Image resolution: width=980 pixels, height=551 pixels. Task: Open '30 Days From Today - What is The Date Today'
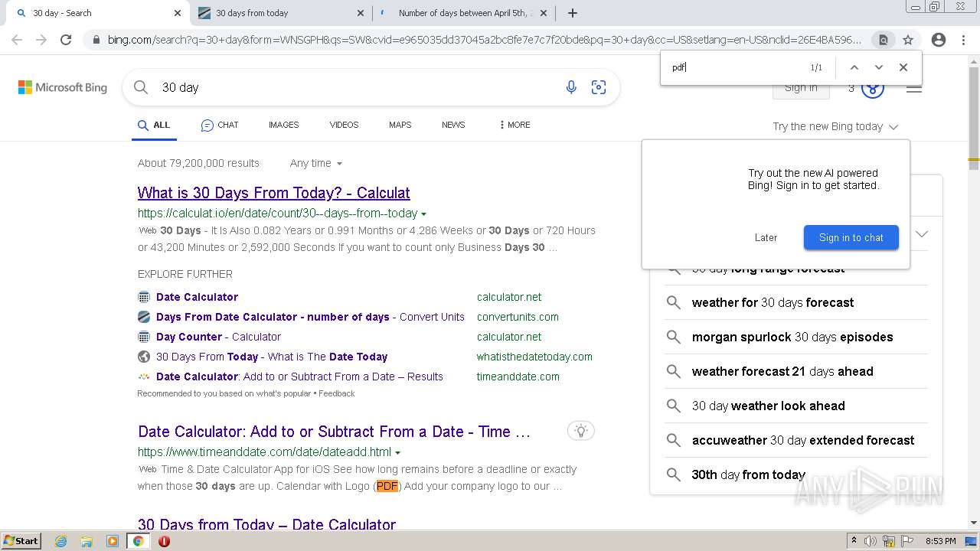point(272,357)
